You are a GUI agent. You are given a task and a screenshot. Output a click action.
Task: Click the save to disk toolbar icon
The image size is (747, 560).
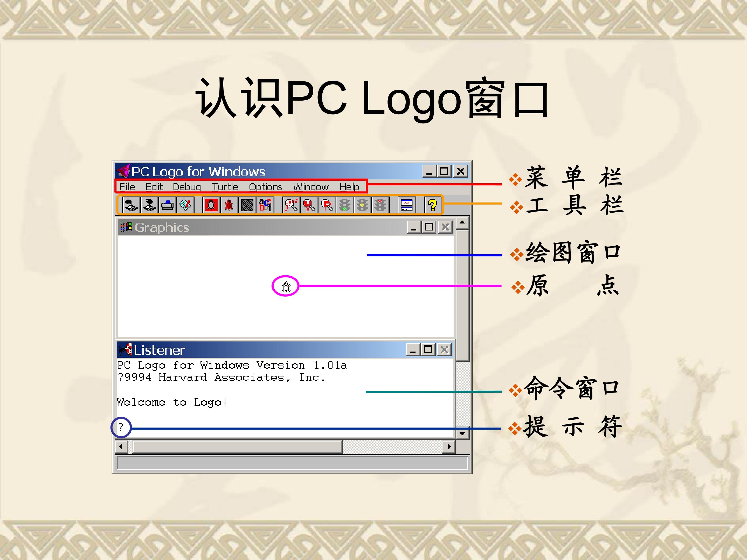(x=149, y=205)
